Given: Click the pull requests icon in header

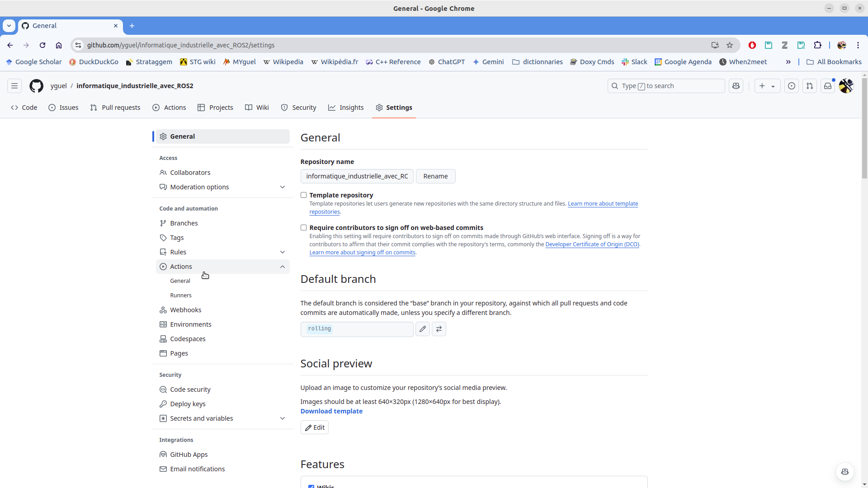Looking at the screenshot, I should (810, 86).
